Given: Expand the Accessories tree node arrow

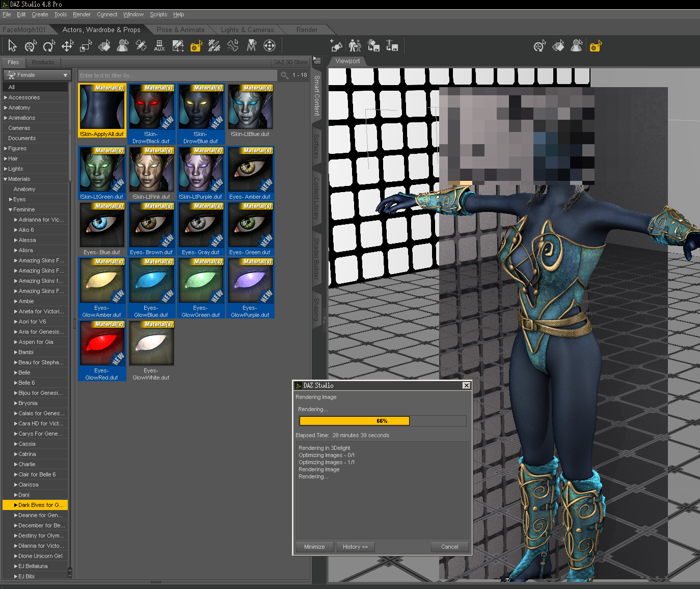Looking at the screenshot, I should (x=6, y=97).
